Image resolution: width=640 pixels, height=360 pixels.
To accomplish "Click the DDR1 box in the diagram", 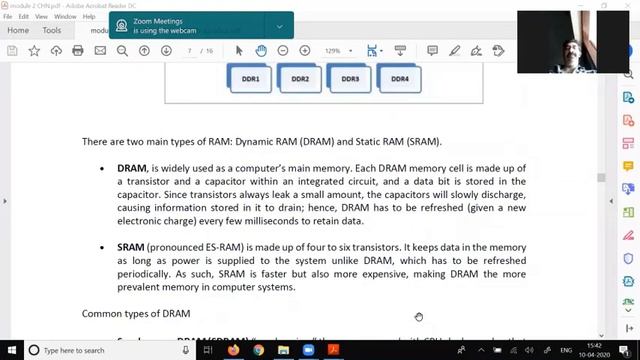I will pos(250,79).
